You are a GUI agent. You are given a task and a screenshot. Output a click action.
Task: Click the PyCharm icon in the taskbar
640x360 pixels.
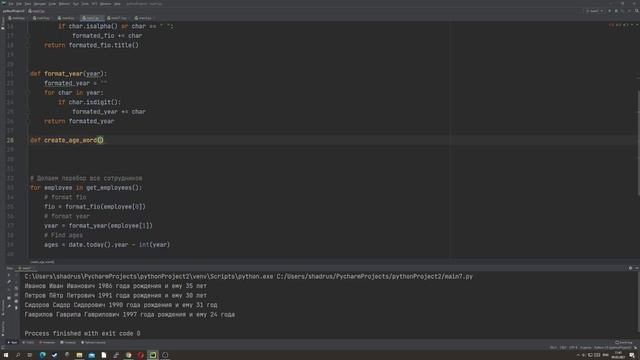[x=153, y=355]
